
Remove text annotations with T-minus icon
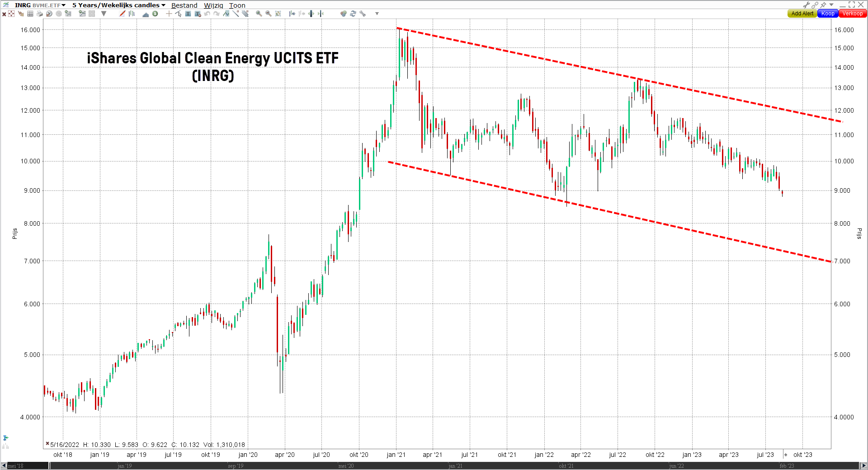[x=198, y=14]
